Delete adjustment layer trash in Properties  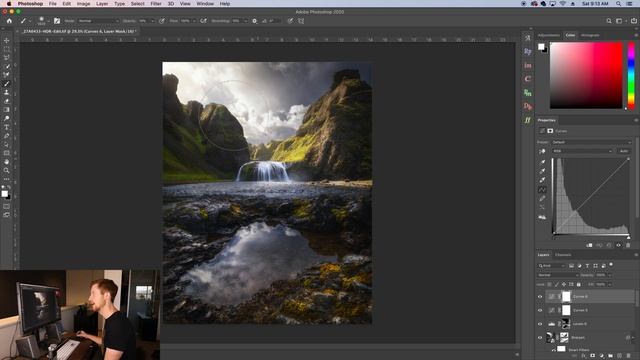pos(628,245)
